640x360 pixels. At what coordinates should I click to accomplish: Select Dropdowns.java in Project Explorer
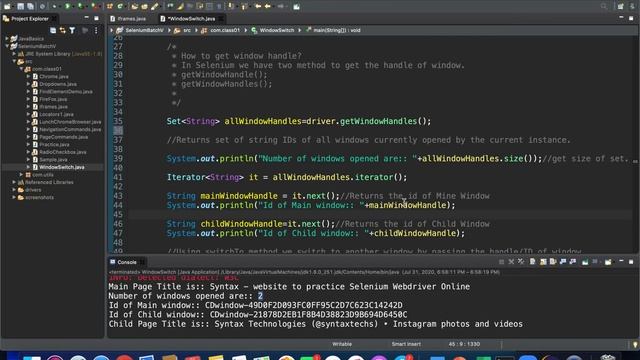coord(58,84)
